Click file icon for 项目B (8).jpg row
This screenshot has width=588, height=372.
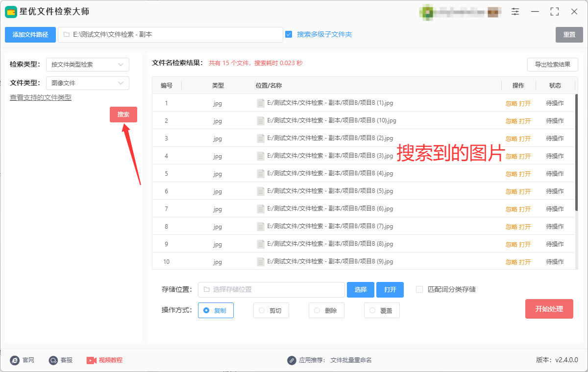point(261,244)
